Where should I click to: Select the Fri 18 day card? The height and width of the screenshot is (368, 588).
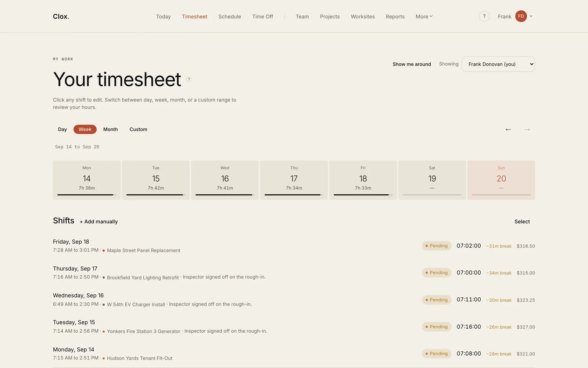(x=363, y=180)
